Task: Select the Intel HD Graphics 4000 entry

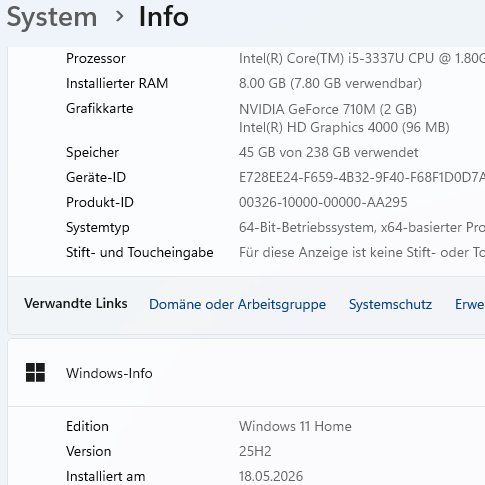Action: tap(344, 127)
